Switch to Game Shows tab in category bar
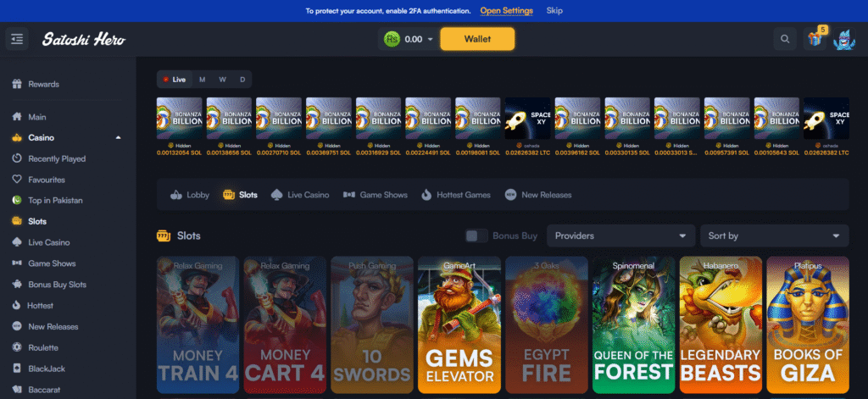This screenshot has height=399, width=868. (376, 195)
